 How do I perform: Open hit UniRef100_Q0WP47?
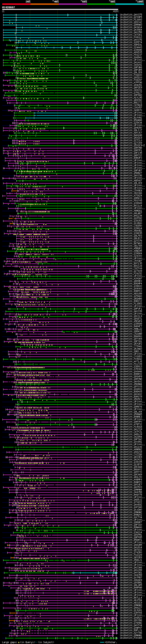point(131,628)
